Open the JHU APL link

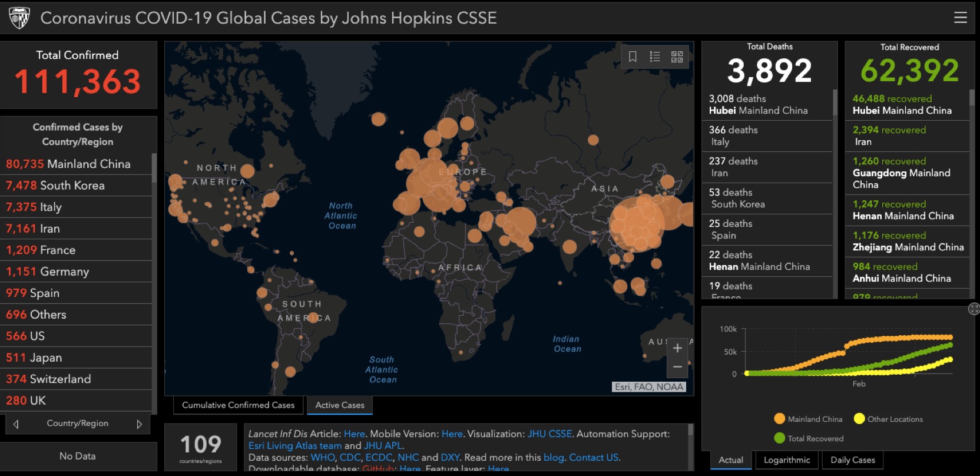point(383,446)
